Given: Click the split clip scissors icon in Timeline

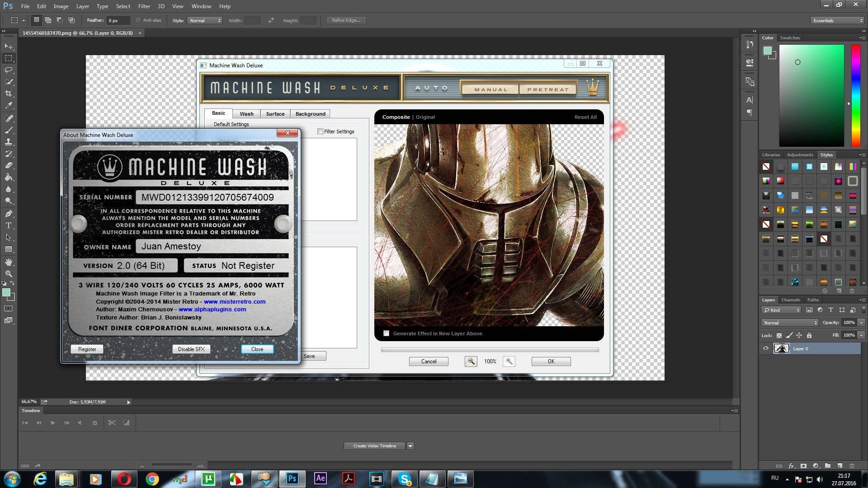Looking at the screenshot, I should pos(112,423).
